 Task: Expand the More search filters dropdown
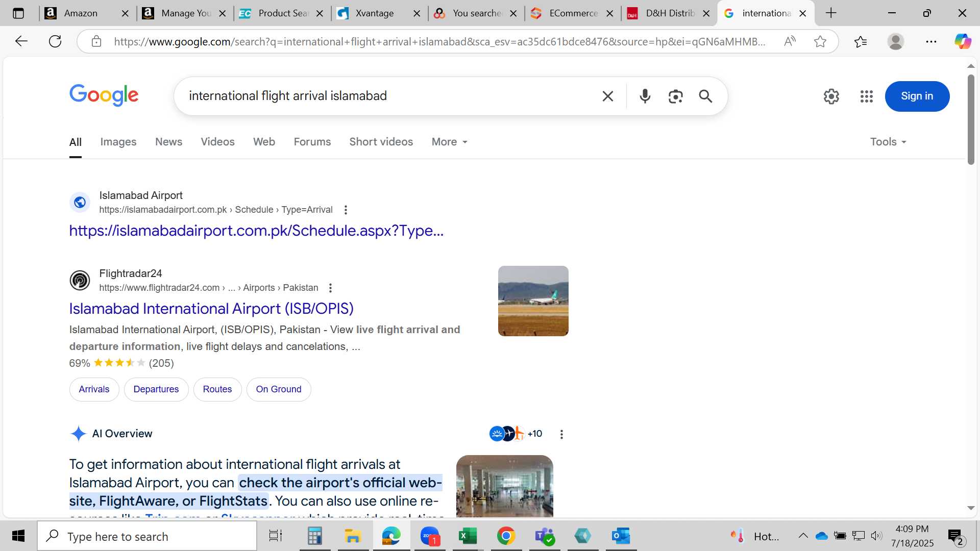tap(450, 142)
